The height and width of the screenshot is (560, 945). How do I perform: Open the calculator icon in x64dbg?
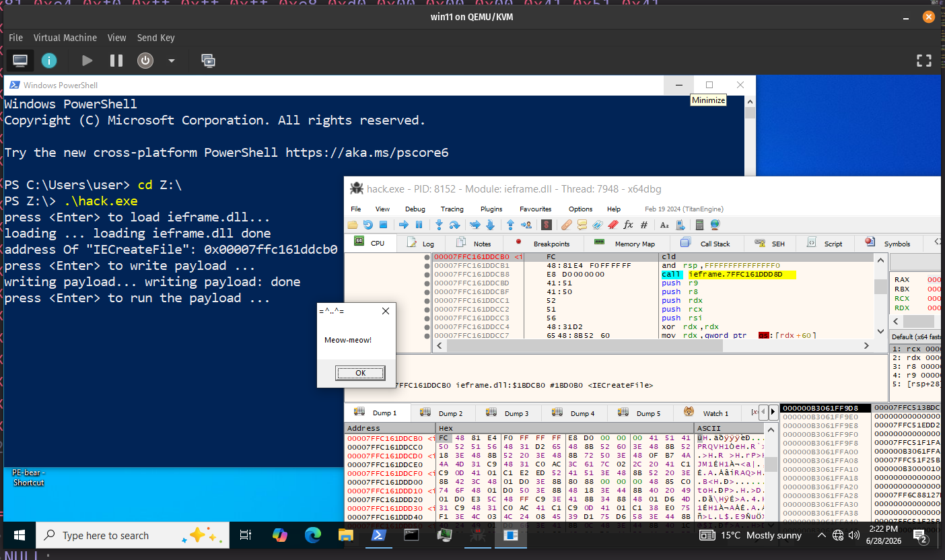699,225
